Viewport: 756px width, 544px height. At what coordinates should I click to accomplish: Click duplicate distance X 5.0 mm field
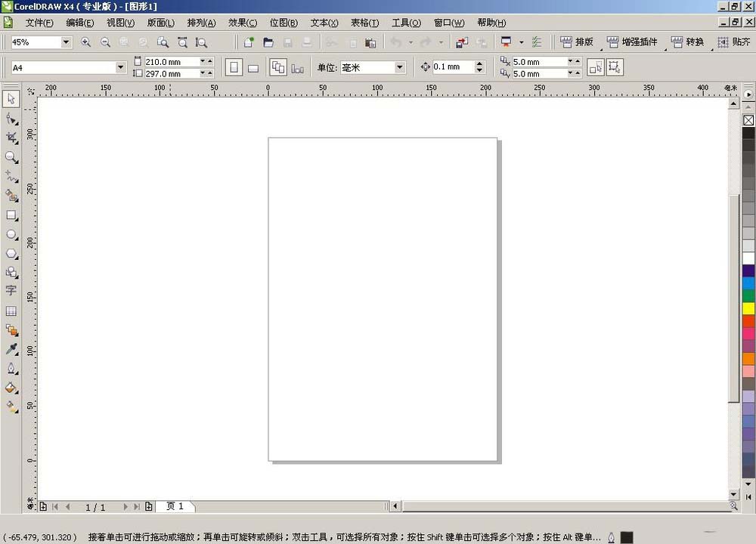coord(539,62)
